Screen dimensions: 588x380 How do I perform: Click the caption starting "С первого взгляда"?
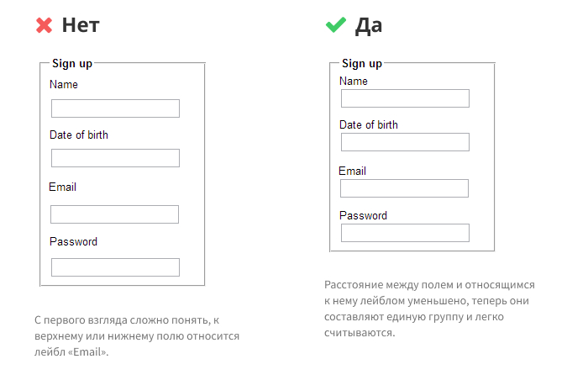tap(136, 336)
